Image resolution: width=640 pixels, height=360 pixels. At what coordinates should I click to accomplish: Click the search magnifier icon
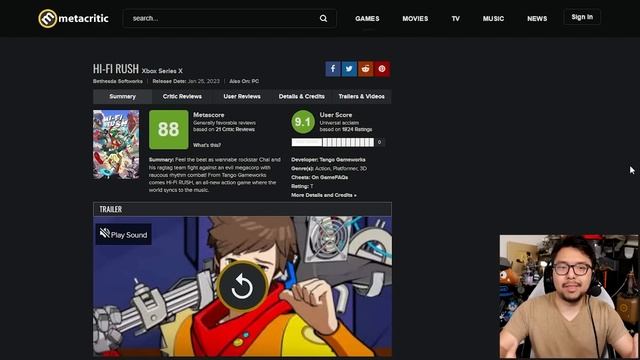[323, 18]
